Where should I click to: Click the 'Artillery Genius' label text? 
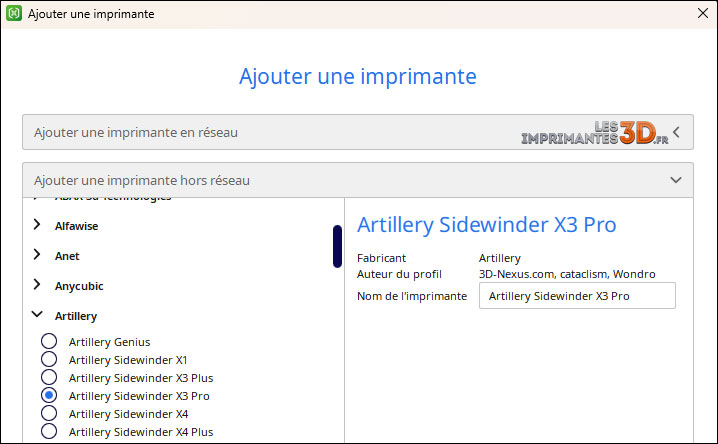(109, 342)
